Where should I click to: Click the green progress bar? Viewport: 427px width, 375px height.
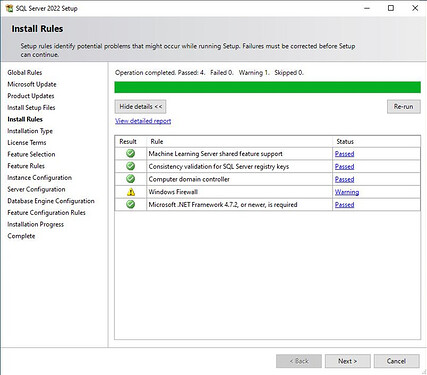[x=267, y=87]
